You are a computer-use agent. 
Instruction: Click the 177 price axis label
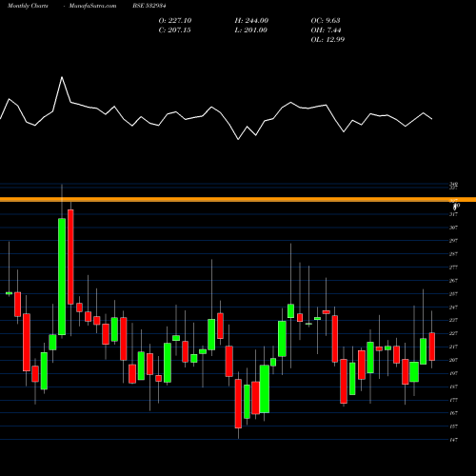click(453, 400)
